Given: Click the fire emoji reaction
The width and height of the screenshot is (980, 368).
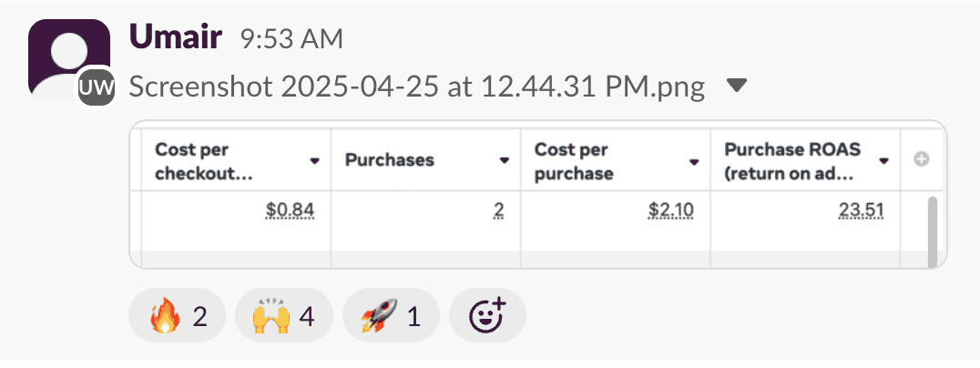Looking at the screenshot, I should point(178,316).
